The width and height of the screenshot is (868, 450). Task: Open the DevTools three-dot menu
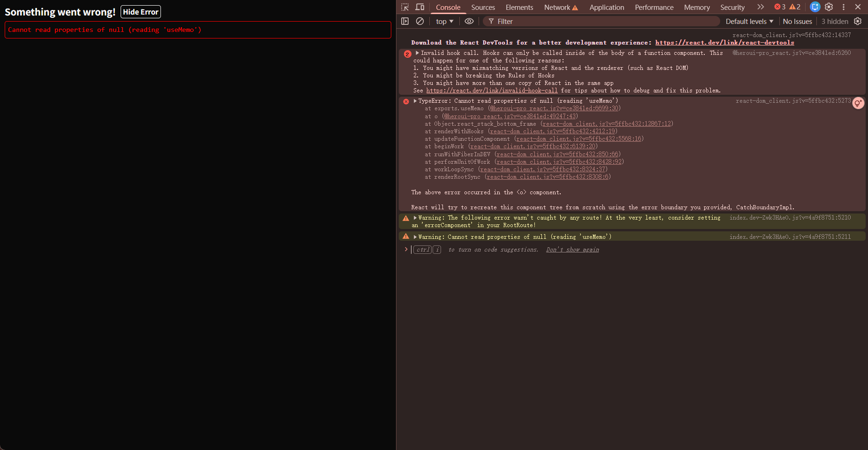coord(844,7)
